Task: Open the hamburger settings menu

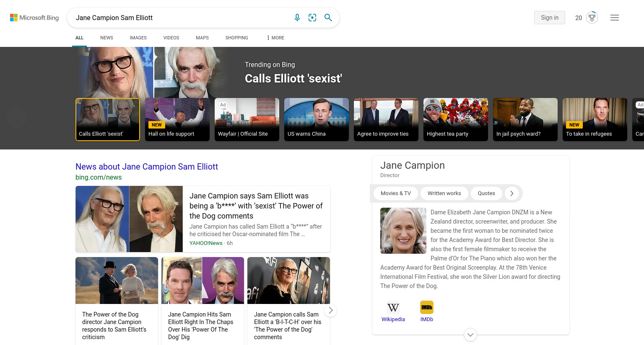Action: (x=615, y=18)
